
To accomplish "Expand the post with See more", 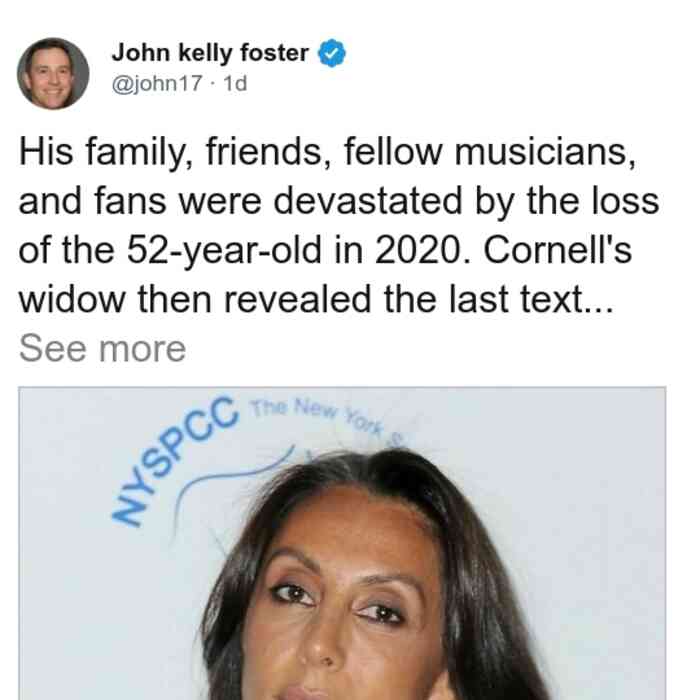I will coord(102,348).
